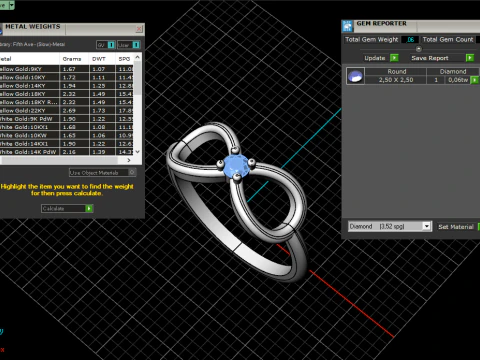Click the small round collapse knob under Total Gem Weight
Image resolution: width=480 pixels, height=360 pixels.
pos(419,49)
